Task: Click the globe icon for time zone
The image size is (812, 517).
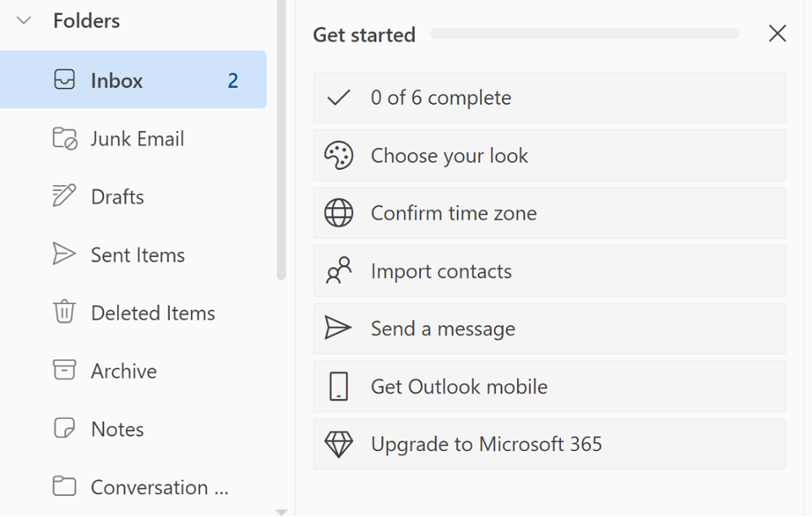Action: coord(339,213)
